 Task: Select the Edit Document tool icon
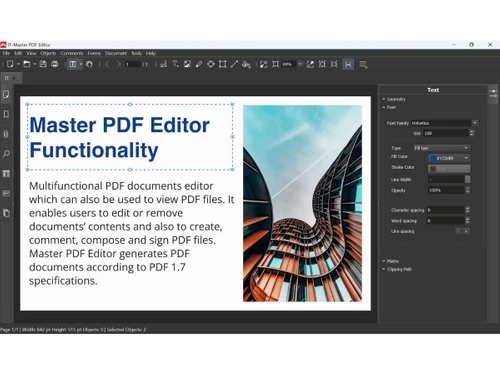point(163,64)
